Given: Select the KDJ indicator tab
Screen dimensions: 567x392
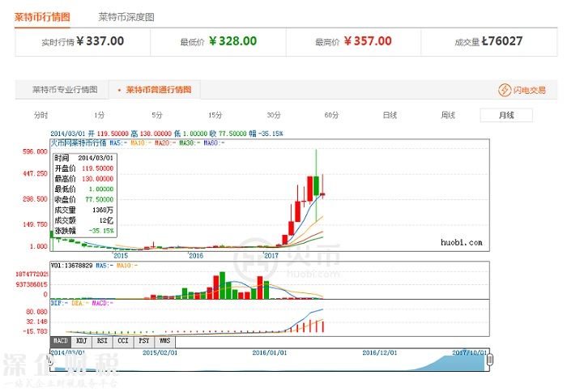Looking at the screenshot, I should point(81,341).
